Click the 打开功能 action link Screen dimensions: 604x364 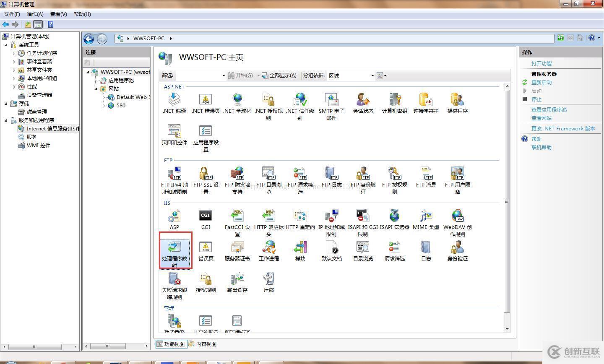tap(542, 64)
